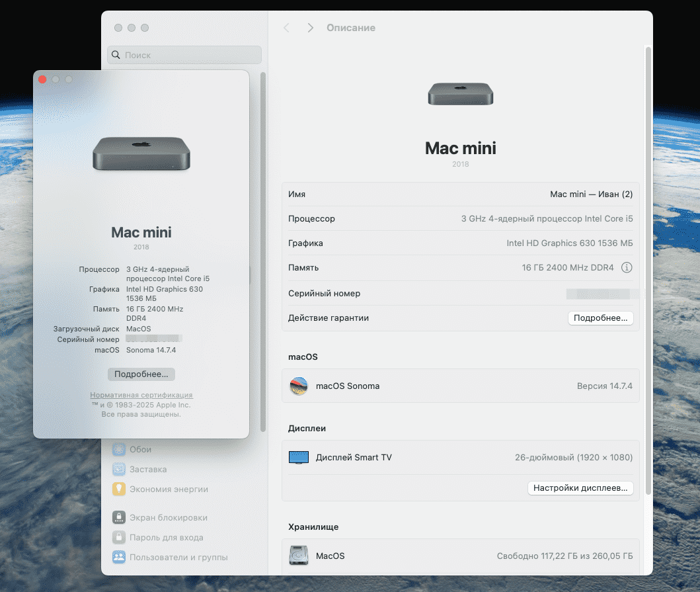Click the computer name Mac mini — Иван (2)

tap(591, 194)
